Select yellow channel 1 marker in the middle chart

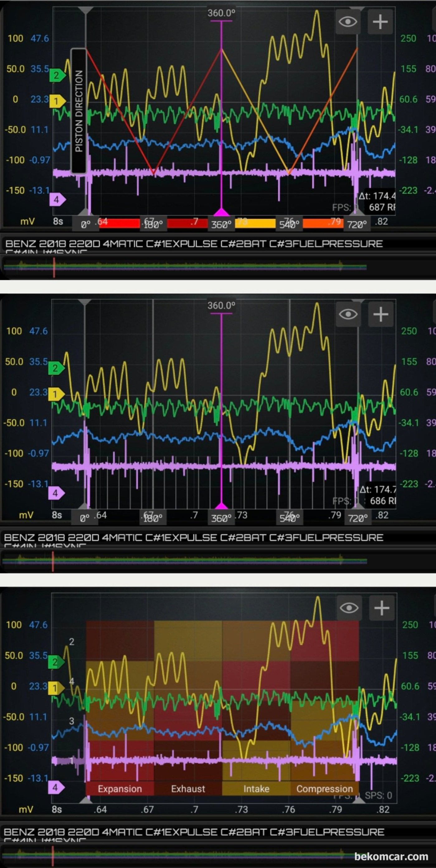(x=56, y=394)
